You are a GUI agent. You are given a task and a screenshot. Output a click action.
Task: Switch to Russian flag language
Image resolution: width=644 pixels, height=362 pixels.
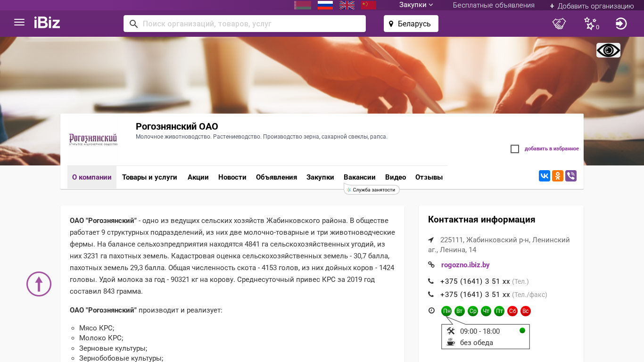[x=325, y=5]
